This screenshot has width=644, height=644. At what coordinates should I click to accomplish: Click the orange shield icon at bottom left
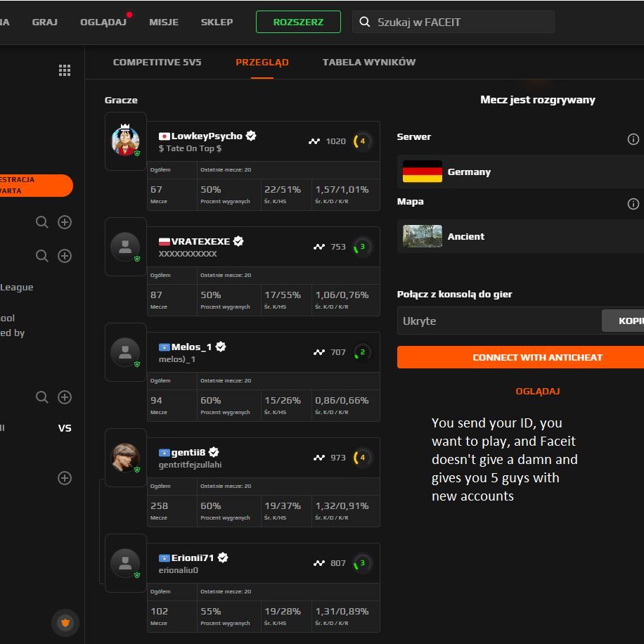[x=65, y=622]
